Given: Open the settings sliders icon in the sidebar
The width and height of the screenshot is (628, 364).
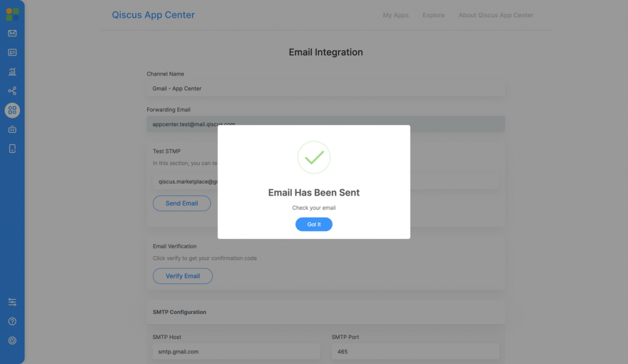Looking at the screenshot, I should tap(12, 302).
